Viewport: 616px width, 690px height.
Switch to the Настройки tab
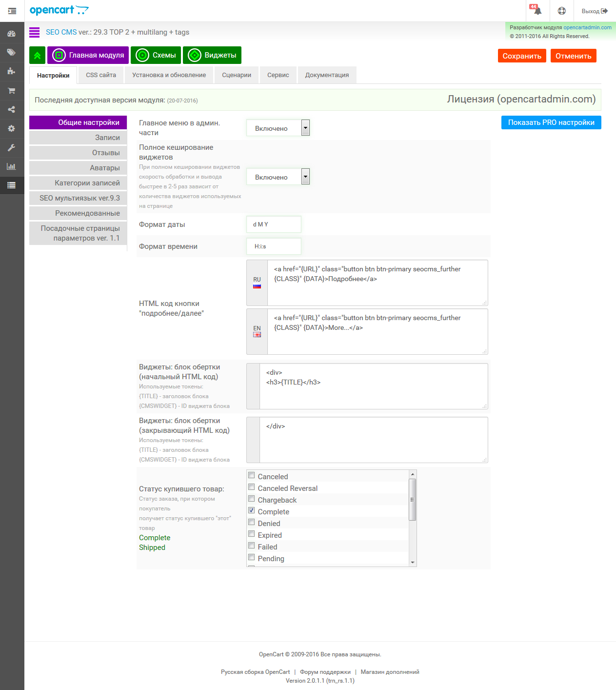click(x=53, y=75)
